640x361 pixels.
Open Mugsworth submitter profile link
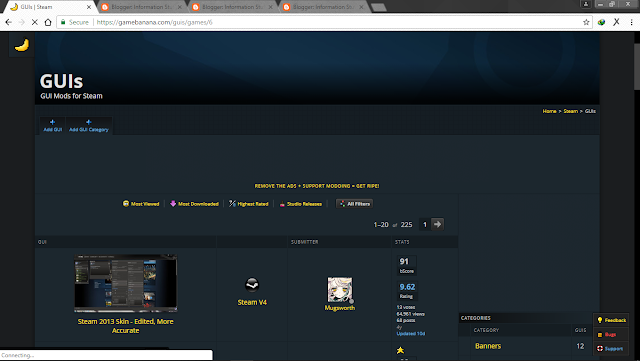pyautogui.click(x=340, y=308)
